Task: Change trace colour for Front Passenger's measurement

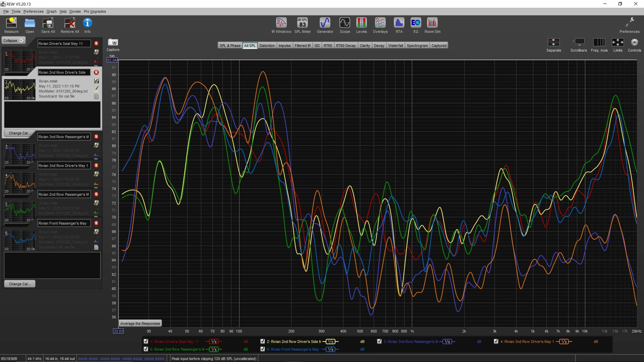Action: coord(96,240)
